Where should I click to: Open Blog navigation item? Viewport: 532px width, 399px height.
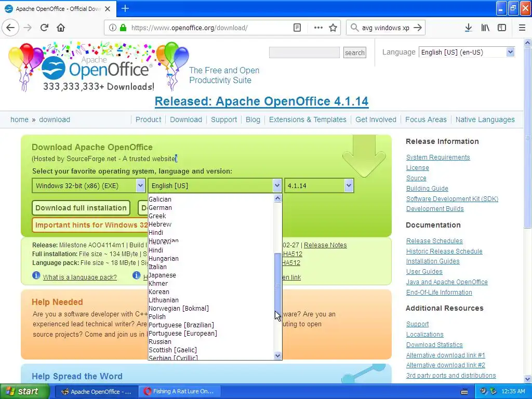253,119
